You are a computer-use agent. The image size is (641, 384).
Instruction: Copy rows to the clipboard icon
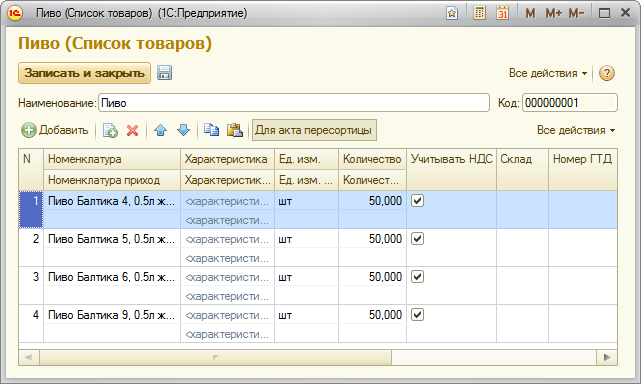[x=211, y=130]
